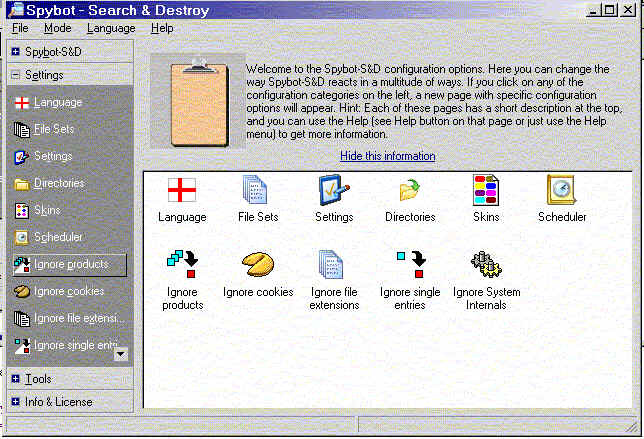
Task: Click the File Sets icon in the sidebar
Action: point(22,129)
